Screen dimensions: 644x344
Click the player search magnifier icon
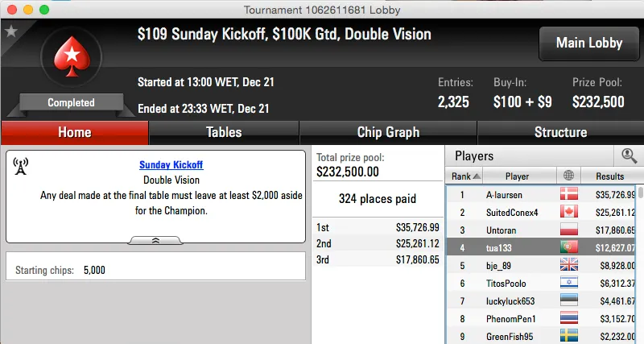(629, 156)
